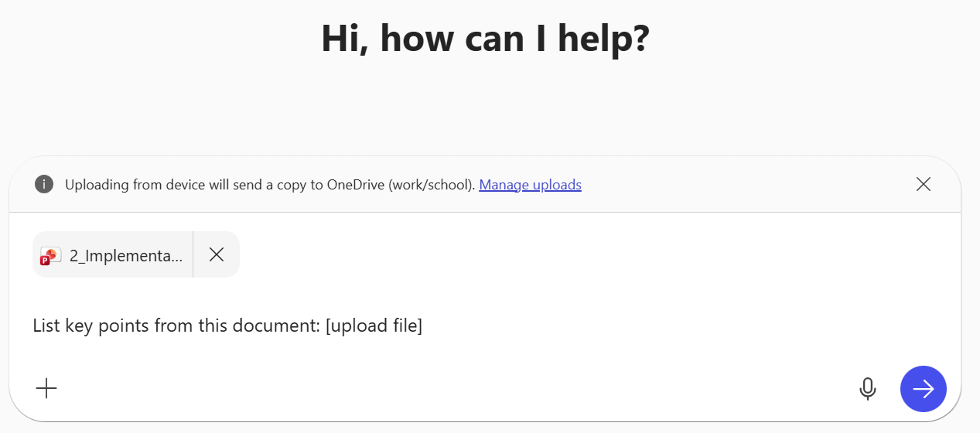Click the info icon in upload notice
This screenshot has height=433, width=980.
[x=44, y=185]
